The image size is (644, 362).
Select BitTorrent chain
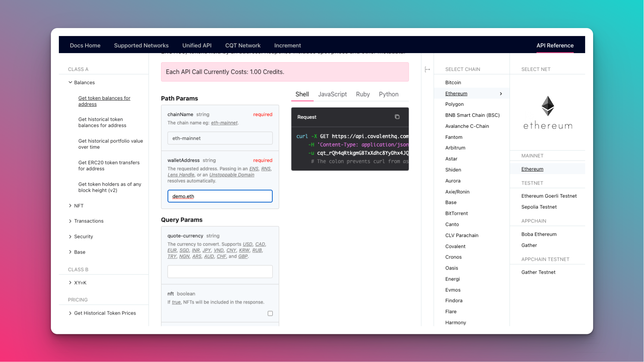coord(457,214)
